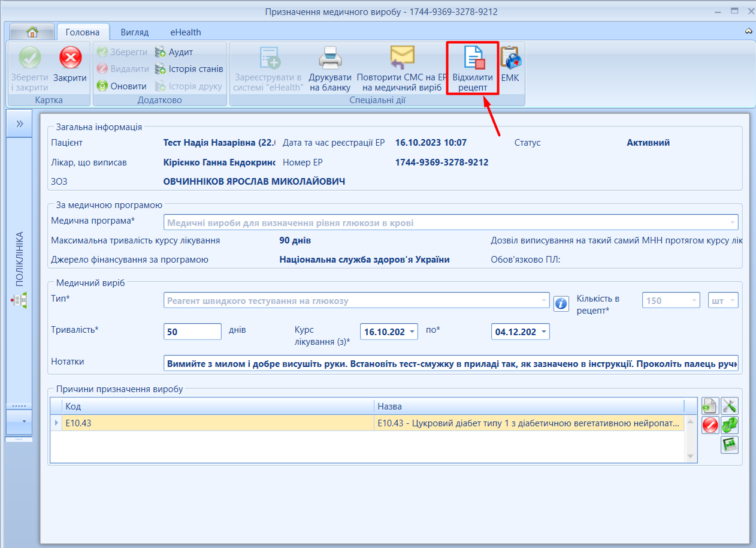Open the Медична програма dropdown
Viewport: 756px width, 548px height.
pyautogui.click(x=733, y=222)
